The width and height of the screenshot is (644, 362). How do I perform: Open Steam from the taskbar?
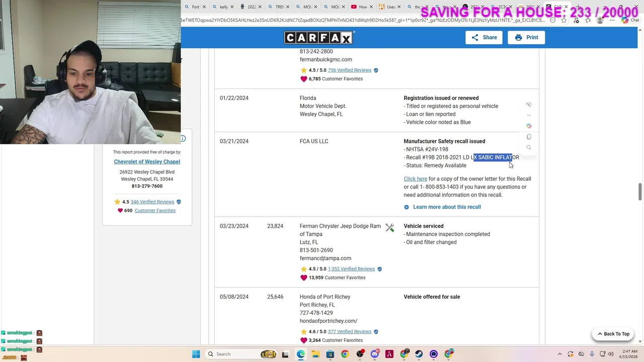pyautogui.click(x=419, y=354)
